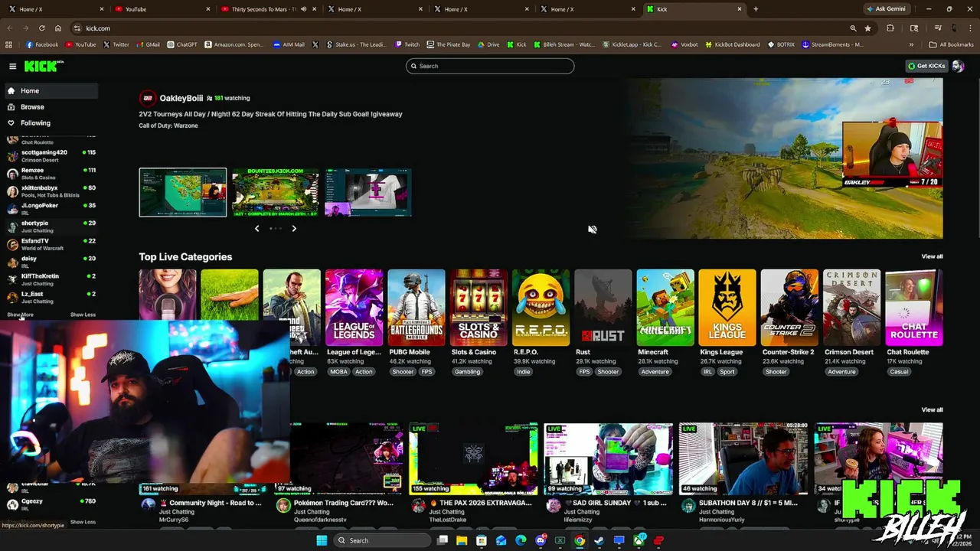Open the Windows Start menu
Image resolution: width=980 pixels, height=551 pixels.
[x=322, y=540]
